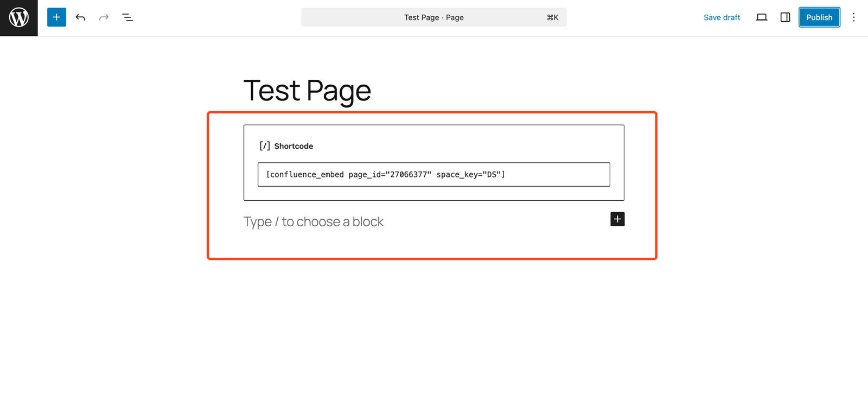Select the Shortcode block label
Screen dimensions: 868x401
tap(293, 146)
